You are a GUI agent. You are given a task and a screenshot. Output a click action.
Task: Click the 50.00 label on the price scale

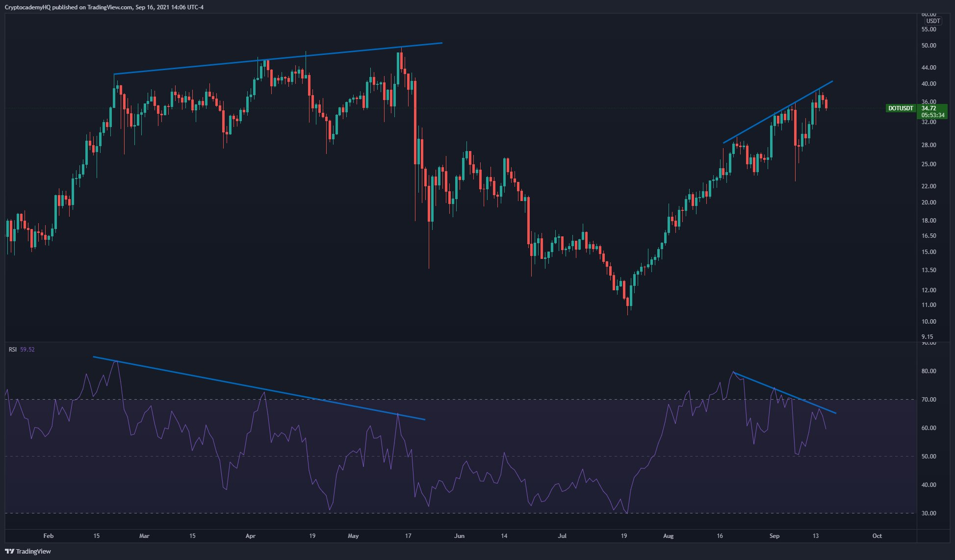[929, 46]
